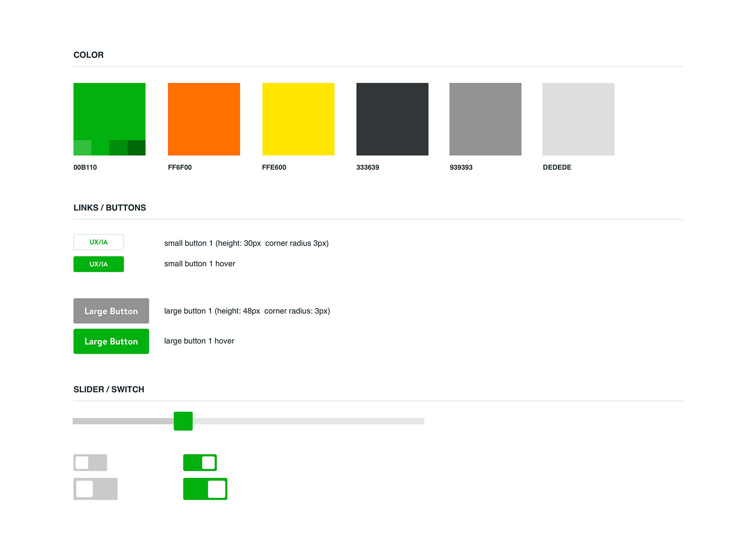Viewport: 756px width, 540px height.
Task: Click the filled green UX/IA hover button
Action: [x=99, y=264]
